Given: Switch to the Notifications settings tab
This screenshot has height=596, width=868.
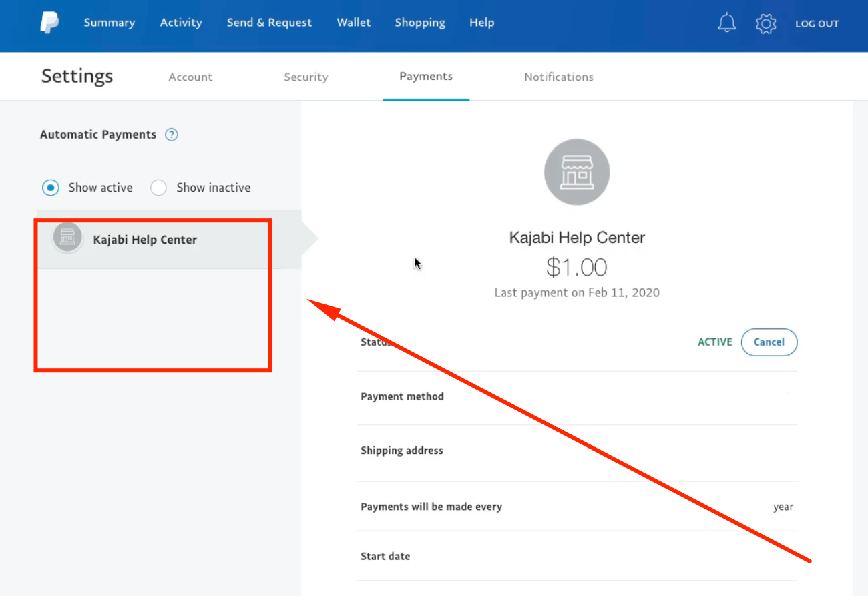Looking at the screenshot, I should [x=559, y=77].
